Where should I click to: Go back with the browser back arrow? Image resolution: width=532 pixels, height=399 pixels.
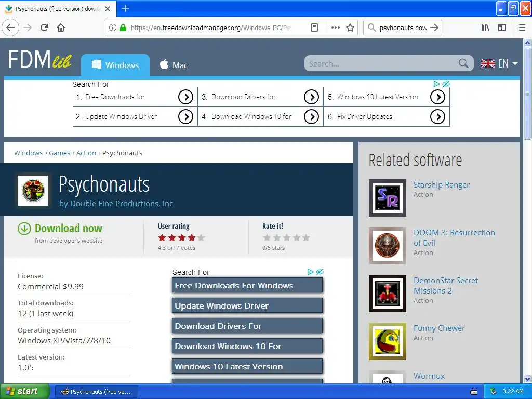tap(10, 28)
